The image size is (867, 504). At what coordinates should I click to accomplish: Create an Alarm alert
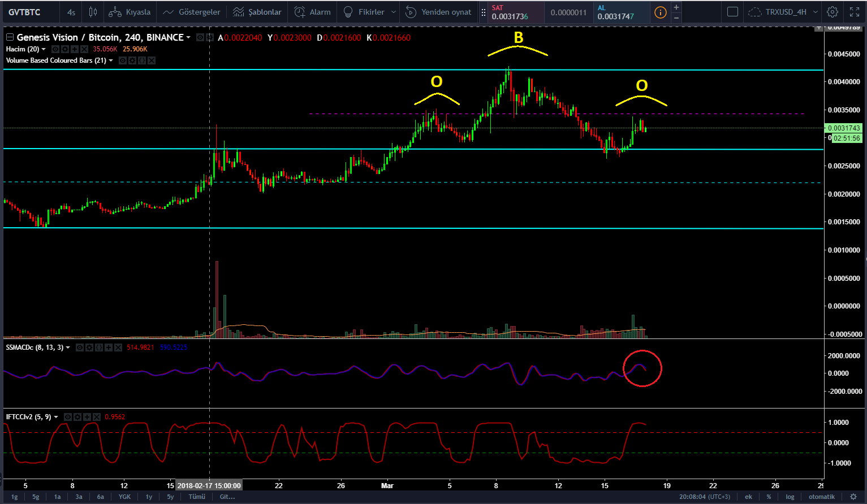coord(313,12)
